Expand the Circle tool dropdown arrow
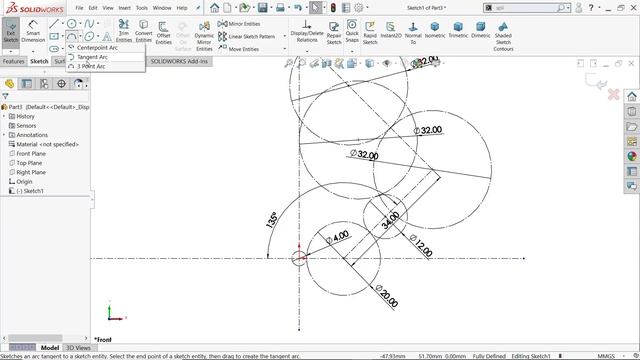Image resolution: width=640 pixels, height=360 pixels. click(80, 24)
